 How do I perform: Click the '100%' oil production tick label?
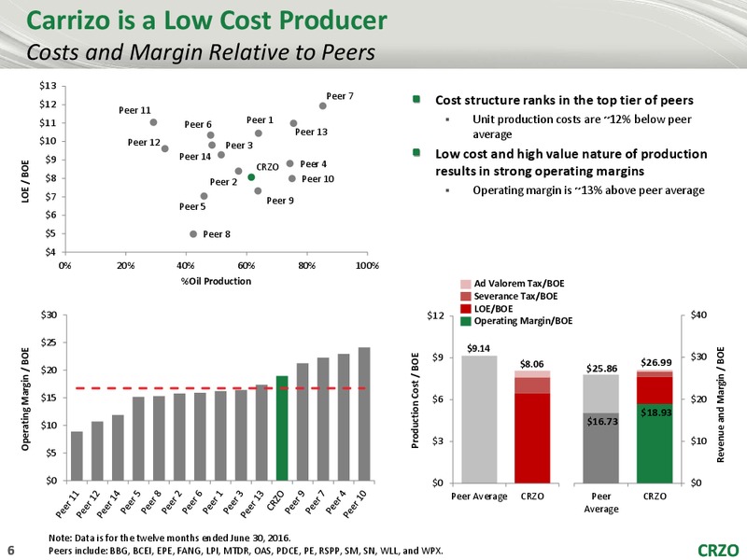click(x=367, y=265)
